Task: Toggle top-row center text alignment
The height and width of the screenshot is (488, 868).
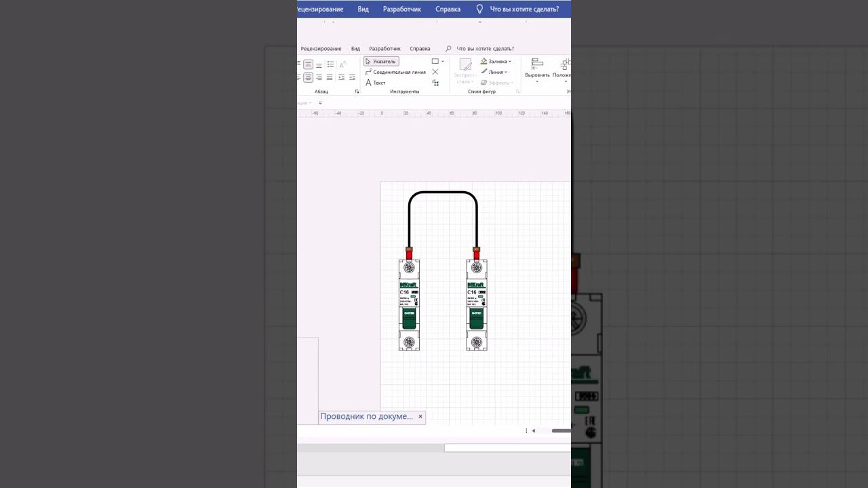Action: pos(308,64)
